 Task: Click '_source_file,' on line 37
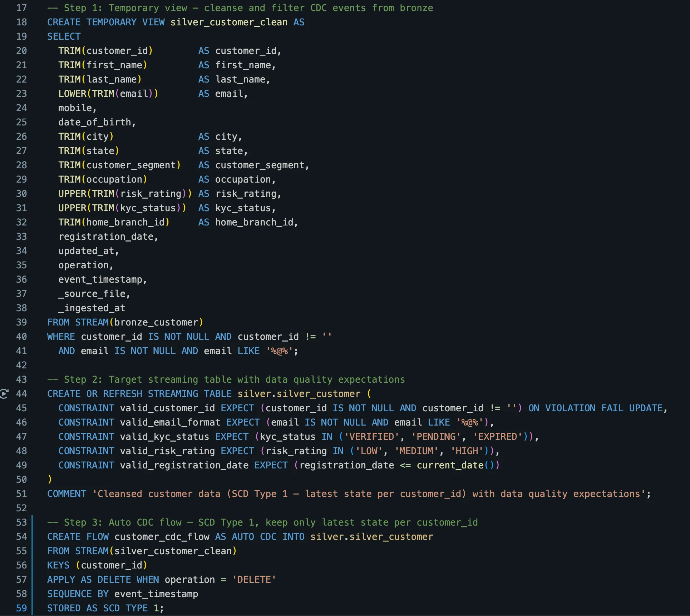[94, 294]
